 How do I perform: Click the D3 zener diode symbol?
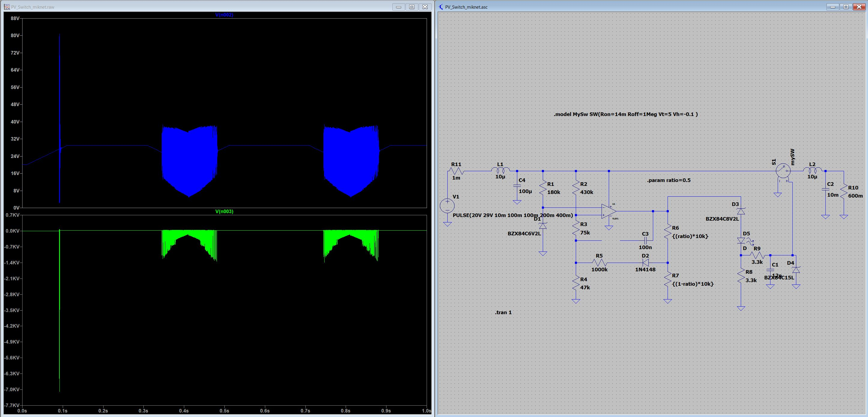[740, 211]
